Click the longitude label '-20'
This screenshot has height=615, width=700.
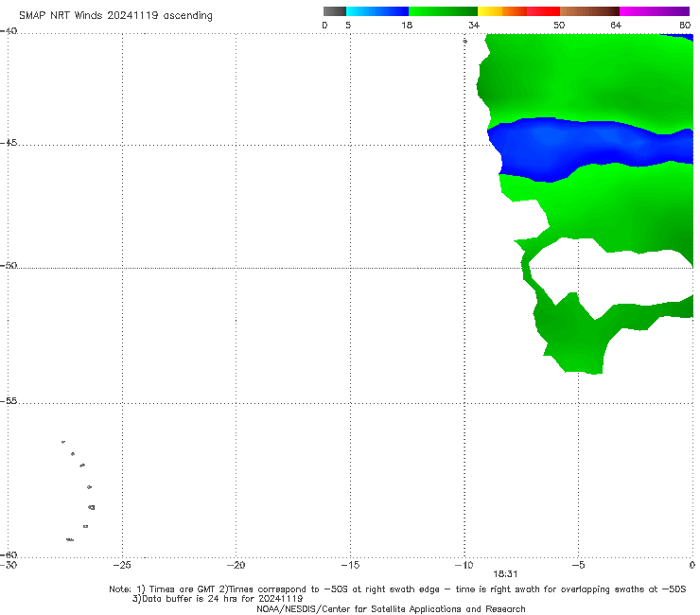(236, 565)
